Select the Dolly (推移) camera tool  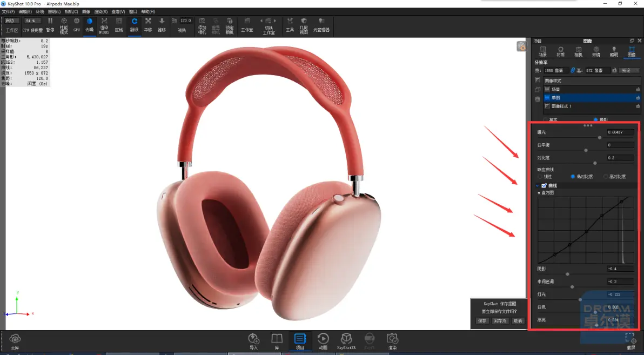pos(162,25)
